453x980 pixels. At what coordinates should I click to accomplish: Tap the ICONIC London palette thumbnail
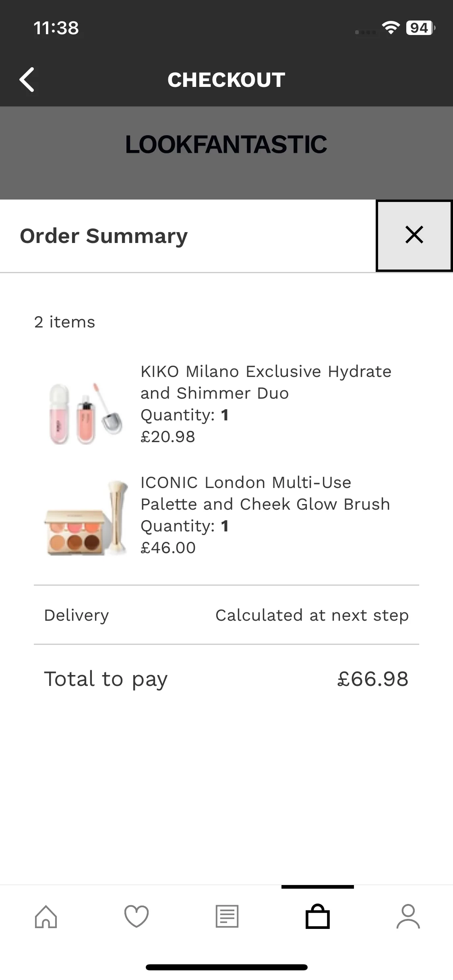tap(85, 519)
